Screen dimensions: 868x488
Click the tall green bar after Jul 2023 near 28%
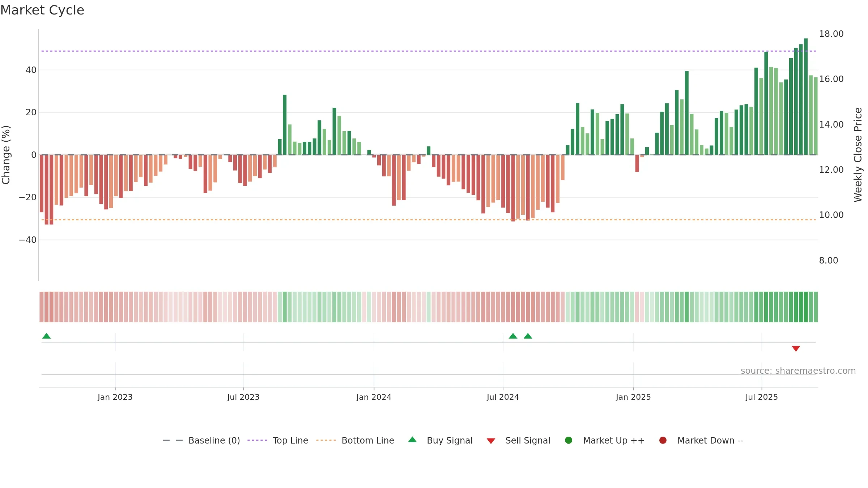(285, 125)
